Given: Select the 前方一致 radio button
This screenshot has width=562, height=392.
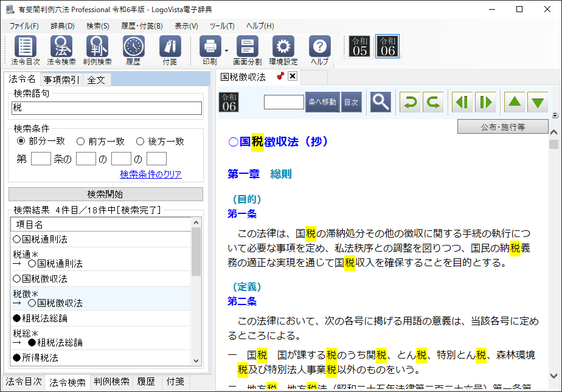Looking at the screenshot, I should click(x=80, y=142).
